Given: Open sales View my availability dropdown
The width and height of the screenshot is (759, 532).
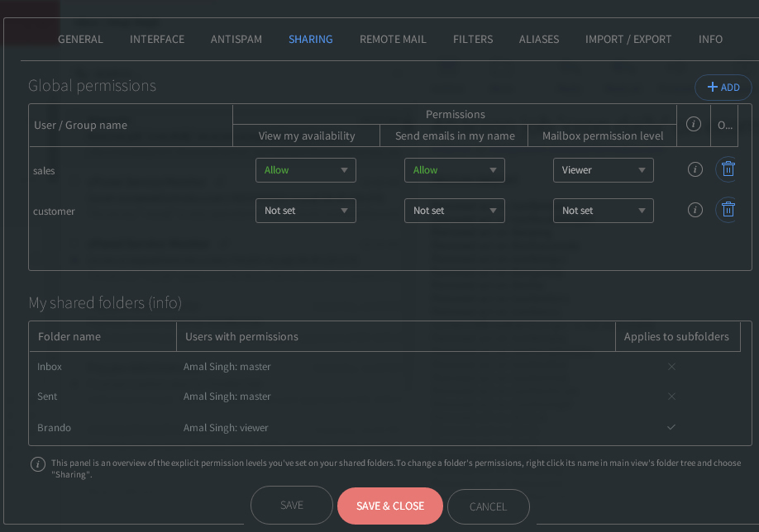Looking at the screenshot, I should click(x=305, y=170).
